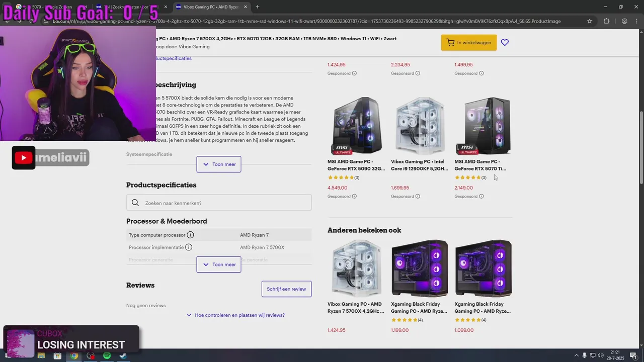Bookmark this page with star icon
This screenshot has height=362, width=644.
click(x=590, y=21)
